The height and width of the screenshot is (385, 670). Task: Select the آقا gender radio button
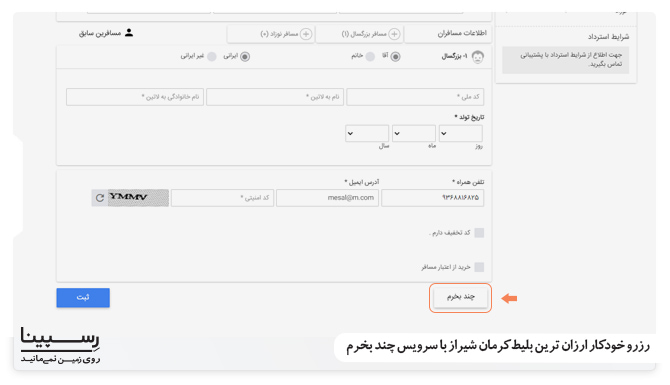pyautogui.click(x=395, y=56)
